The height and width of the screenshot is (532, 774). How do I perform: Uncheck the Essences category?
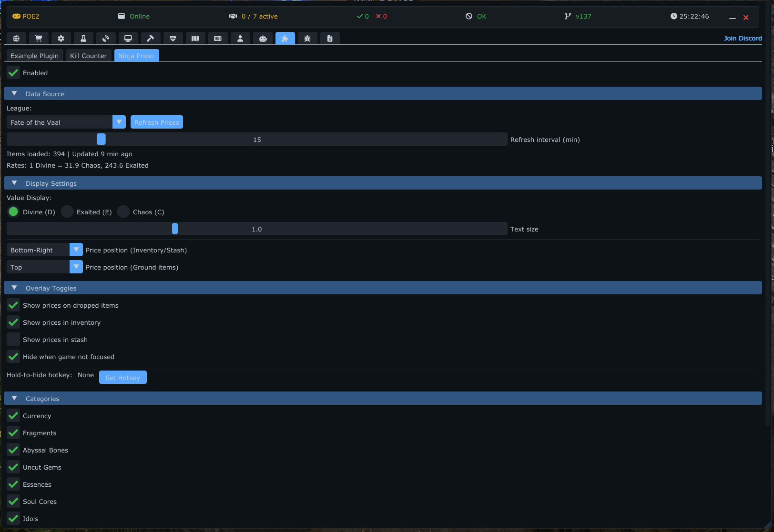coord(13,484)
